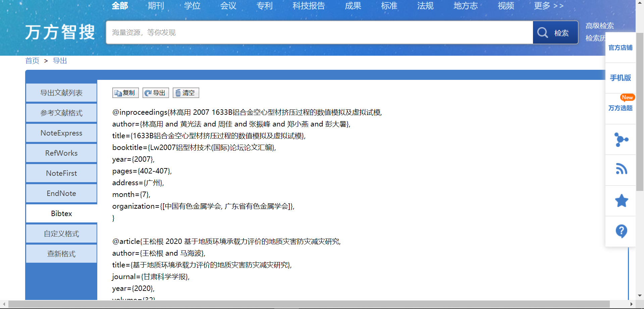Select 专利 search category
644x309 pixels.
(x=265, y=6)
